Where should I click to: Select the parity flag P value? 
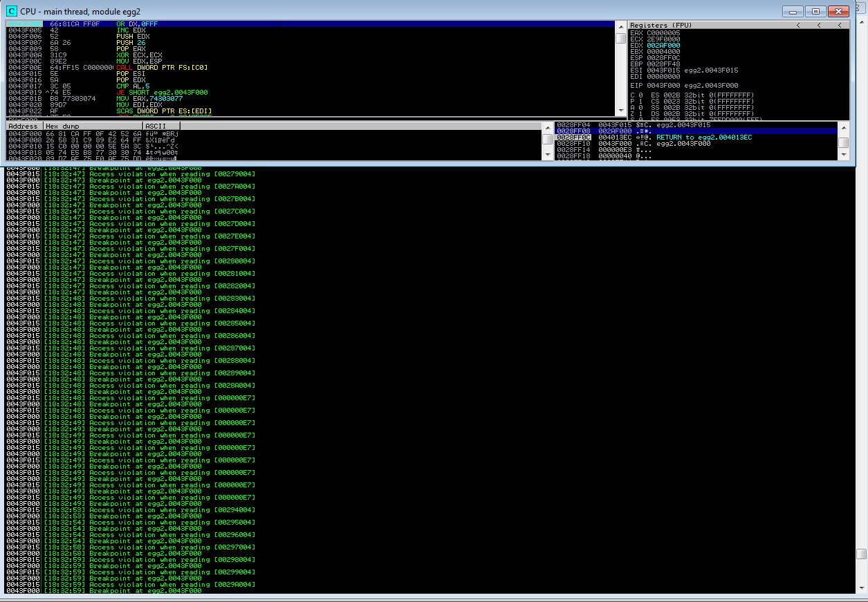(641, 101)
